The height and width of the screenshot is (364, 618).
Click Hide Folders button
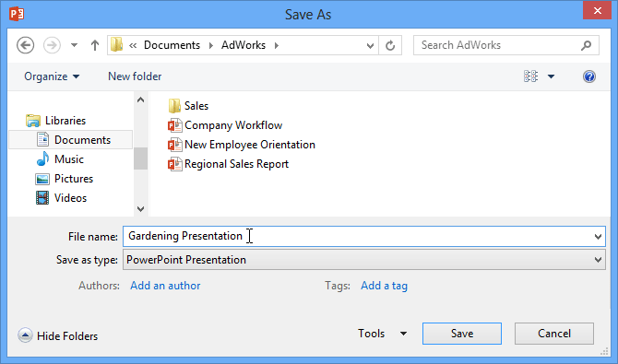click(58, 336)
